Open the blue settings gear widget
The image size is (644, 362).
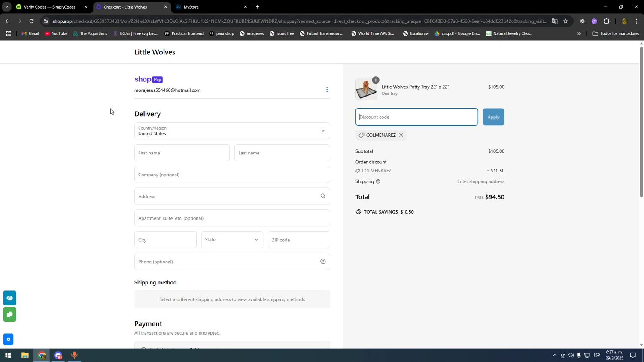point(8,340)
